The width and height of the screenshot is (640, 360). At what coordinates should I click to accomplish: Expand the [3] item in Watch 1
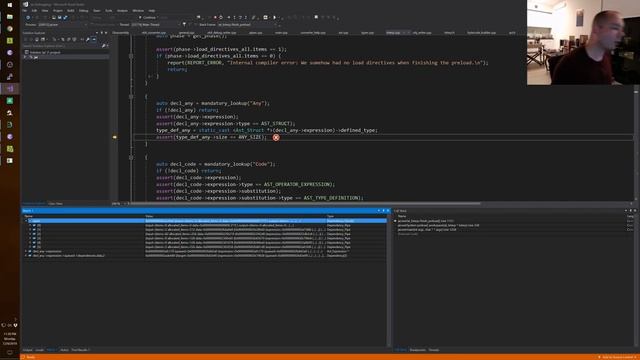(30, 238)
